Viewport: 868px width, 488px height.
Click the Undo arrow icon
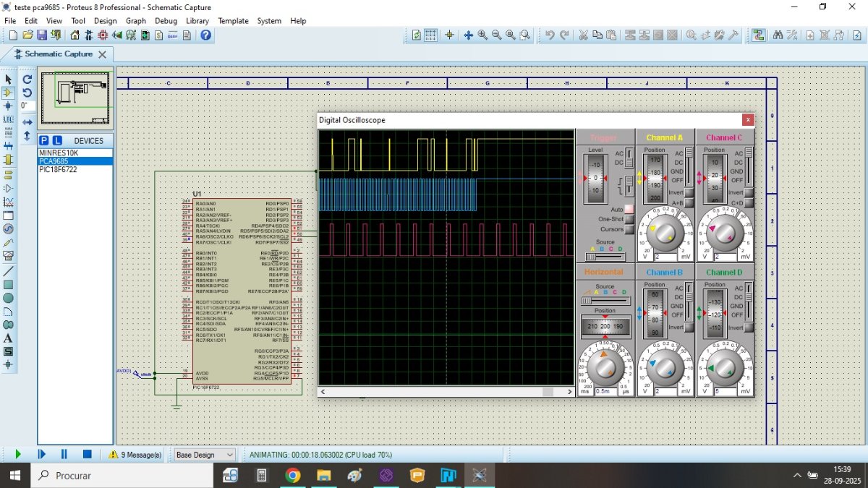550,35
